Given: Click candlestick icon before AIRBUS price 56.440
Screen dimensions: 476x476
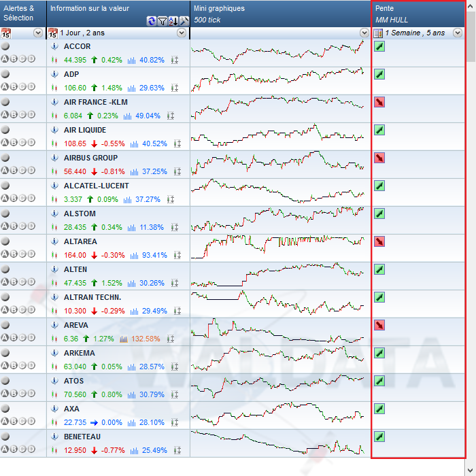Looking at the screenshot, I should [54, 171].
